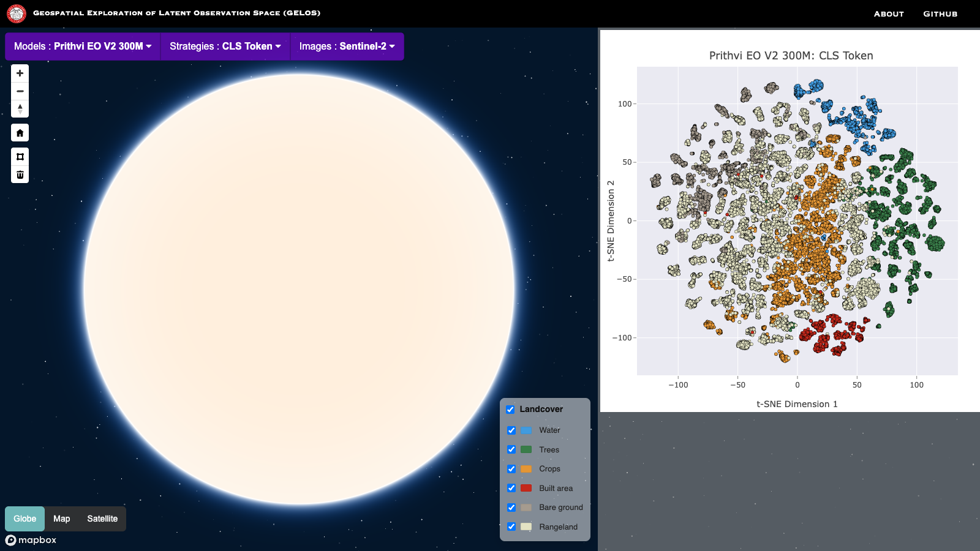The height and width of the screenshot is (551, 980).
Task: Click the red Built area color swatch
Action: pos(526,488)
